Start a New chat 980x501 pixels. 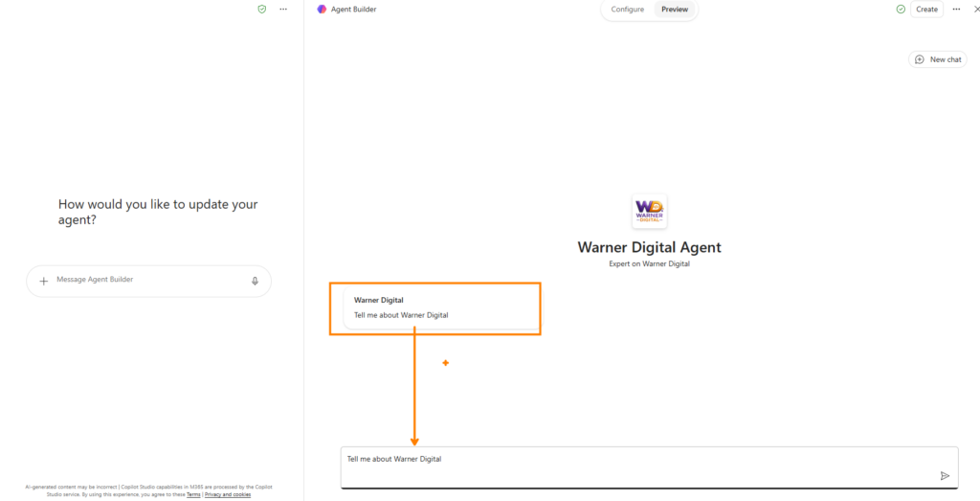pyautogui.click(x=938, y=59)
